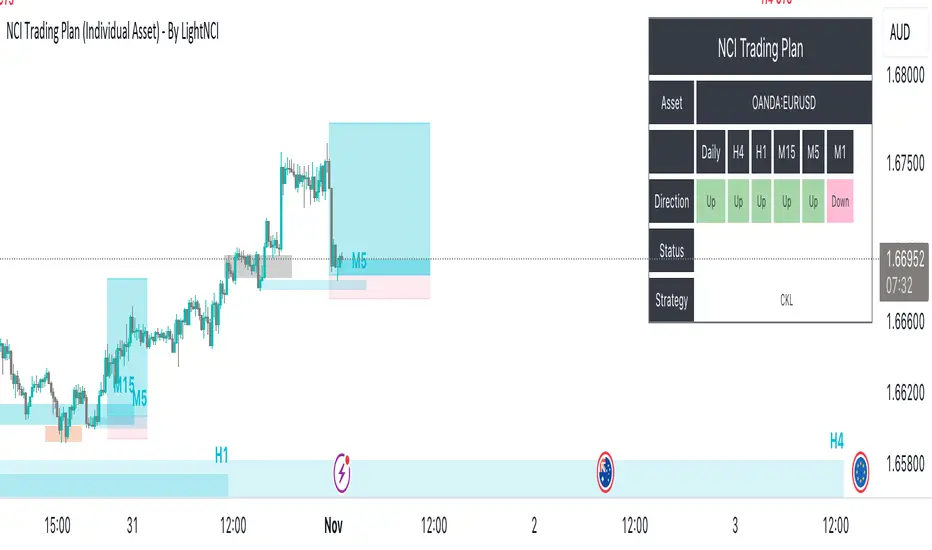Click the M1 timeframe cell in table
This screenshot has width=932, height=550.
(x=840, y=152)
